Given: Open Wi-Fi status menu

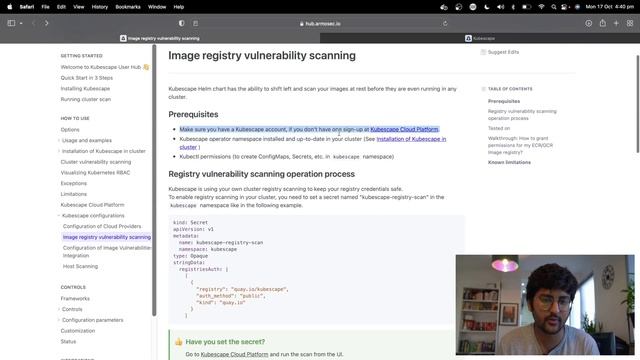Looking at the screenshot, I should [x=541, y=7].
